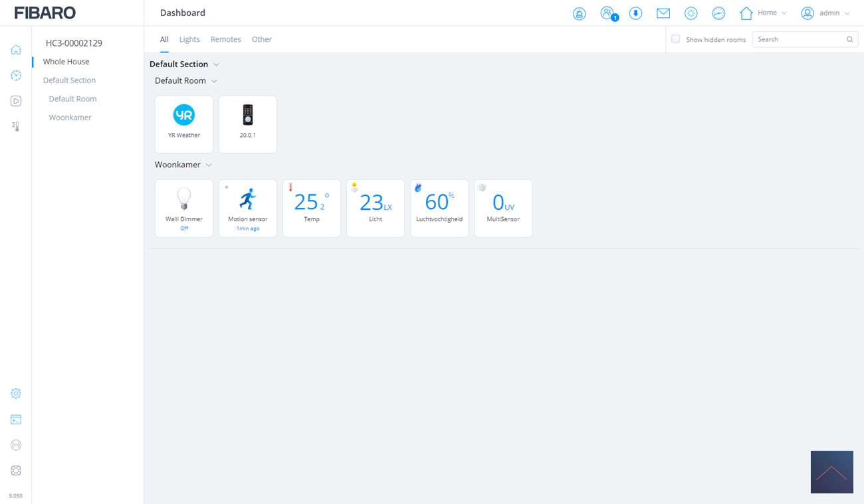Enable the Show hidden rooms checkbox
The image size is (864, 504).
[675, 39]
